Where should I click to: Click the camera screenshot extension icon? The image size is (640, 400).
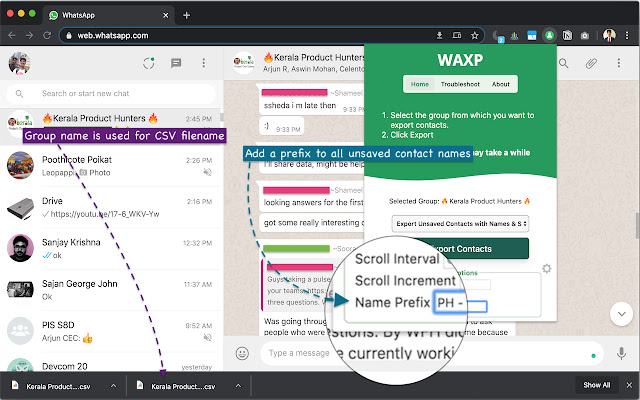click(584, 36)
